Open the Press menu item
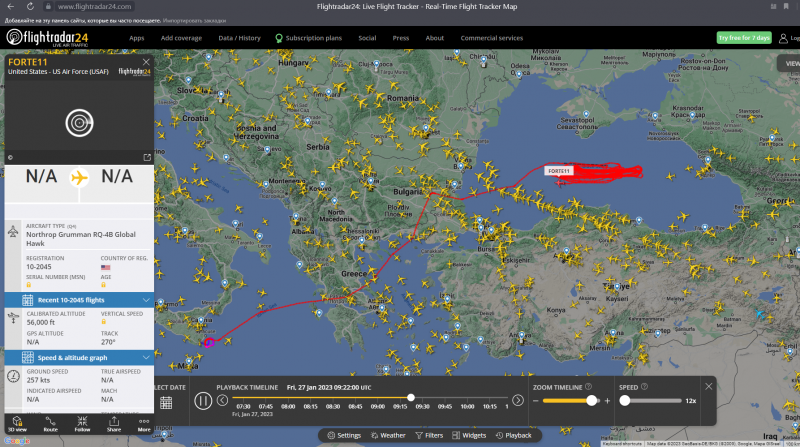Image resolution: width=800 pixels, height=447 pixels. pyautogui.click(x=401, y=38)
